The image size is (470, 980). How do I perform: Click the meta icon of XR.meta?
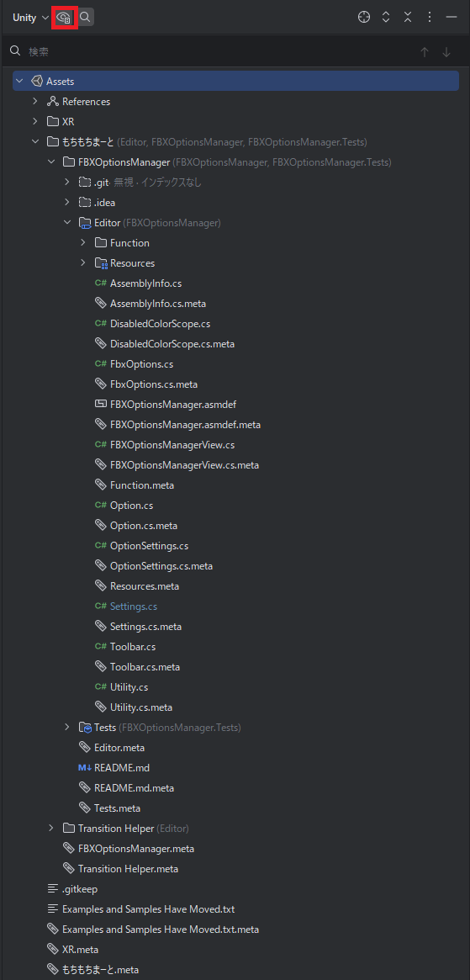coord(53,950)
